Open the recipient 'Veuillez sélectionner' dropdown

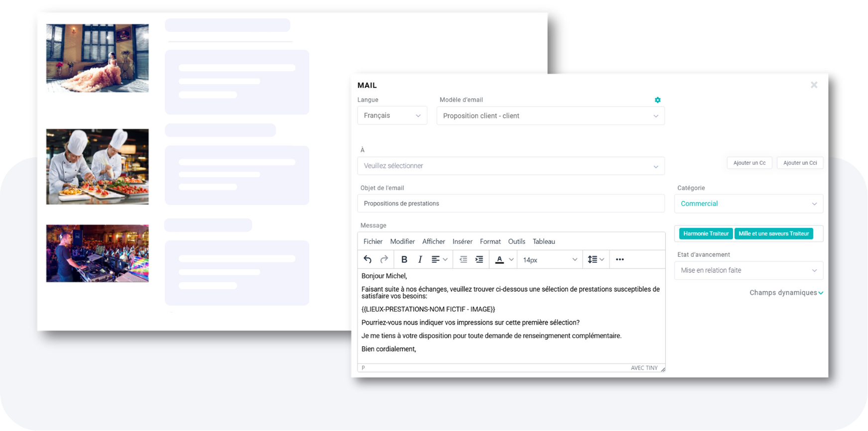click(x=511, y=166)
